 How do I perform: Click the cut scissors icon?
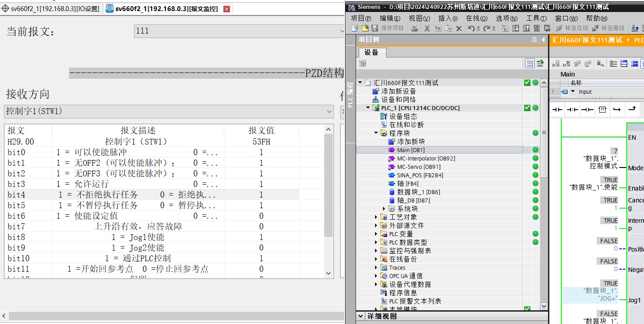coord(427,28)
